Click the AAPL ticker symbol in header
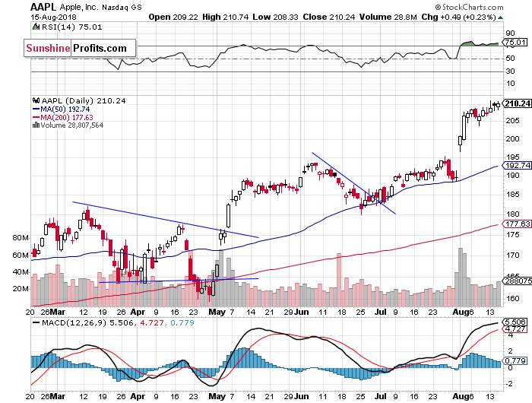Image resolution: width=532 pixels, height=403 pixels. [x=44, y=7]
